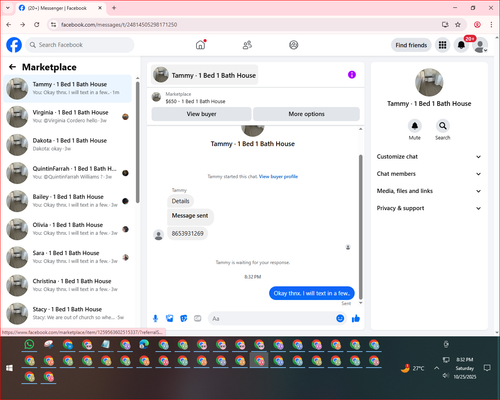Select the Tammy conversation in the list

click(x=68, y=88)
